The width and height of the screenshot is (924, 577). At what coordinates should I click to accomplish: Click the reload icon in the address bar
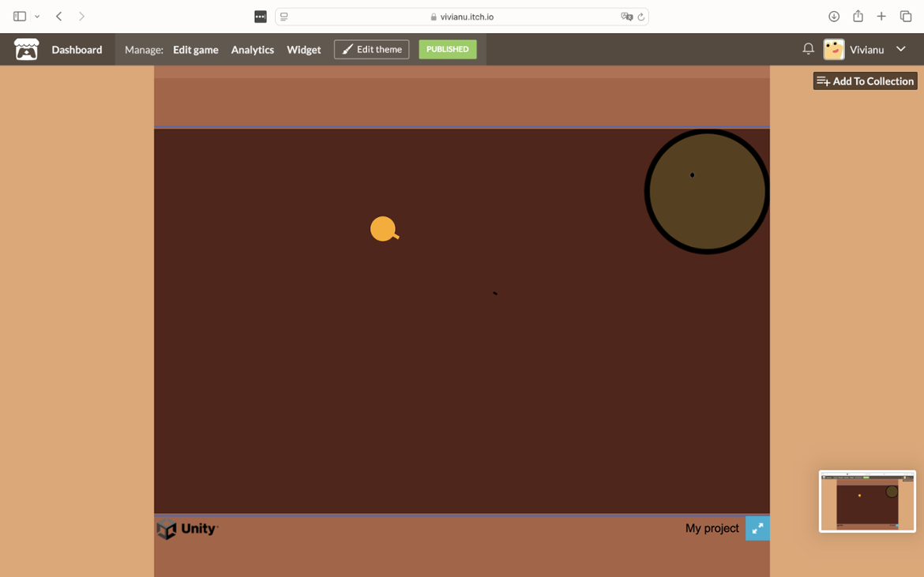641,16
